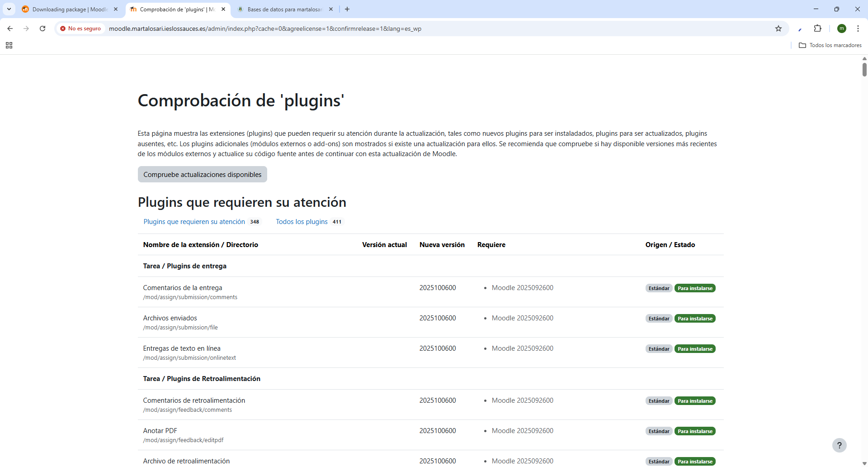Click the page vertical scrollbar thumb

(x=864, y=69)
